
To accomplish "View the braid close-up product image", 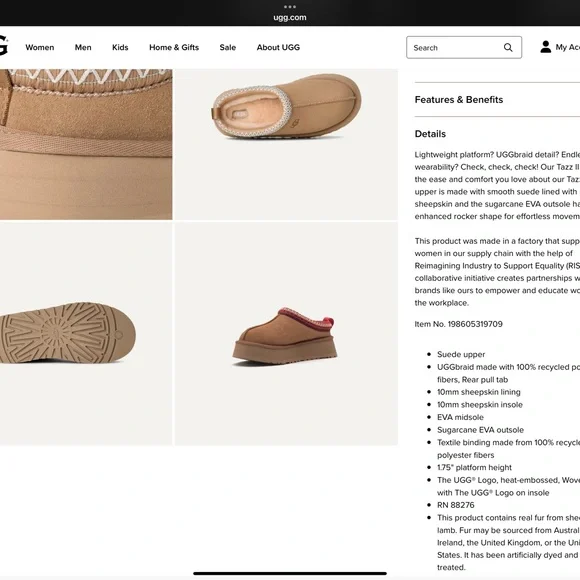I will (86, 144).
